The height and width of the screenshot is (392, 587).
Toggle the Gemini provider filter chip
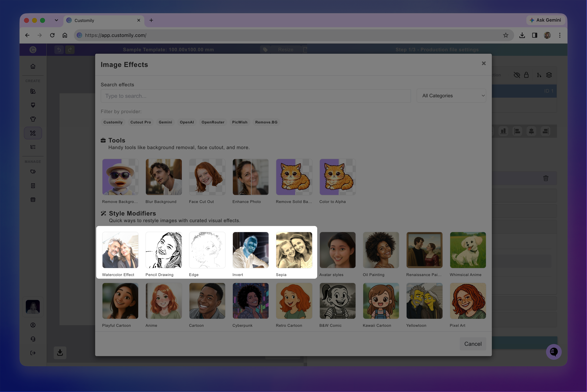165,122
